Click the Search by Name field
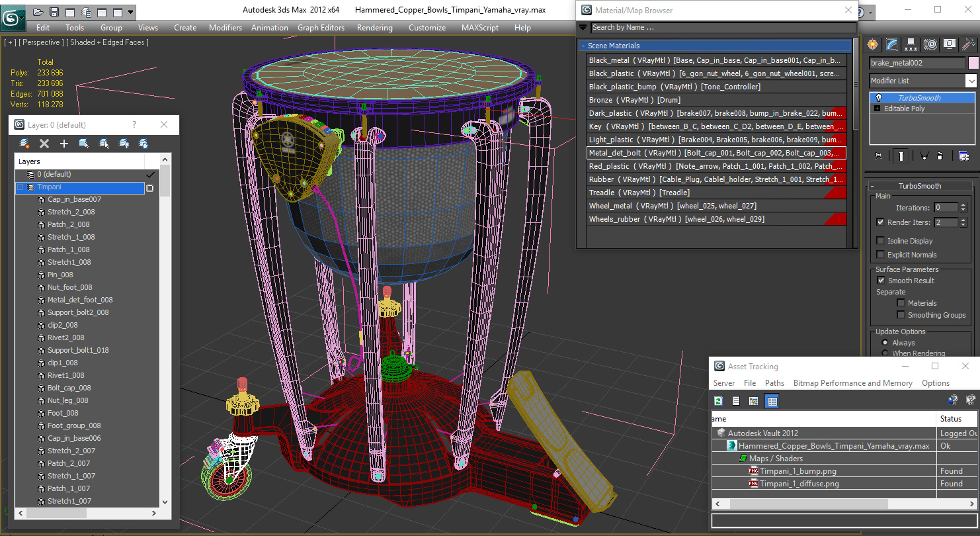 723,27
